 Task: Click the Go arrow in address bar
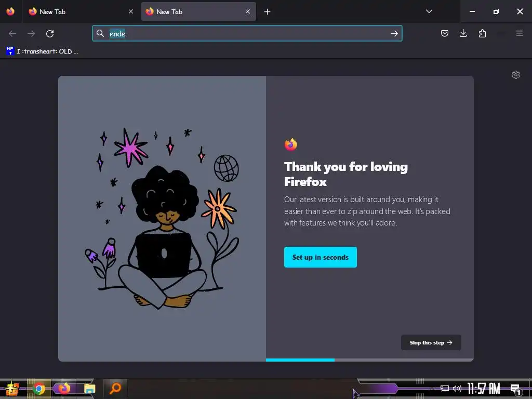click(x=394, y=33)
